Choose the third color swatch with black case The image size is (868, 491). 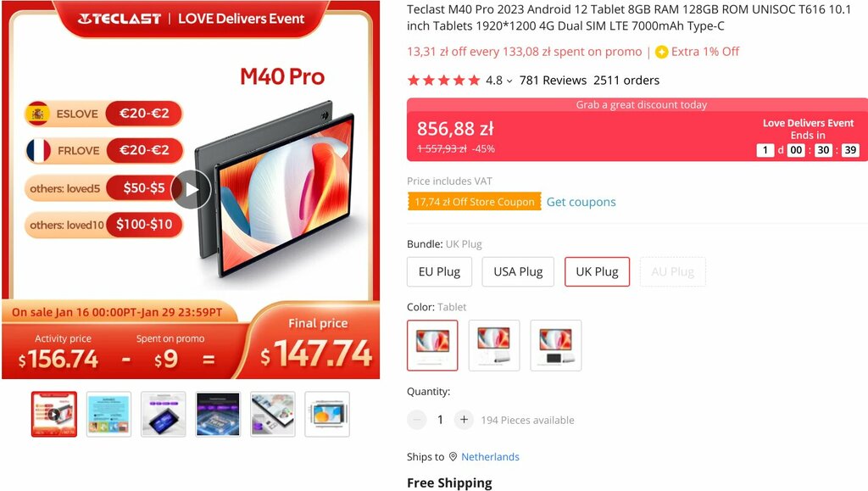(x=556, y=345)
